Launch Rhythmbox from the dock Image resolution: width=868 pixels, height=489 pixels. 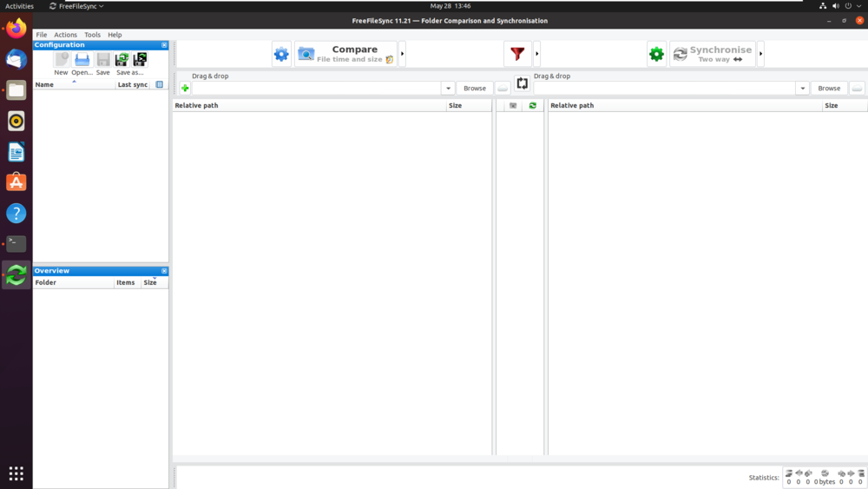coord(16,121)
